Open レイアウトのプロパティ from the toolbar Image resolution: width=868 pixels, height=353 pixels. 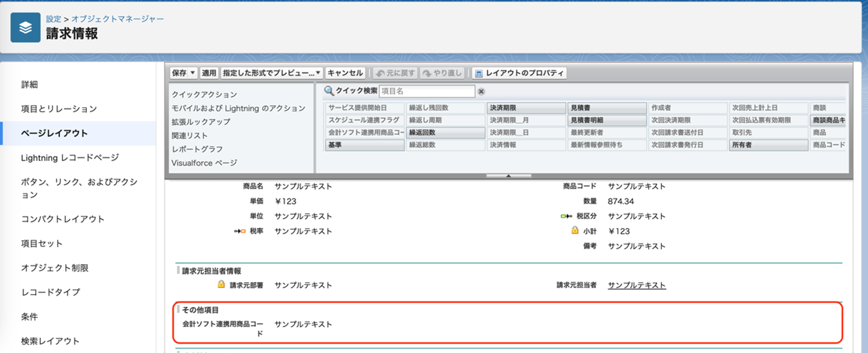click(519, 73)
